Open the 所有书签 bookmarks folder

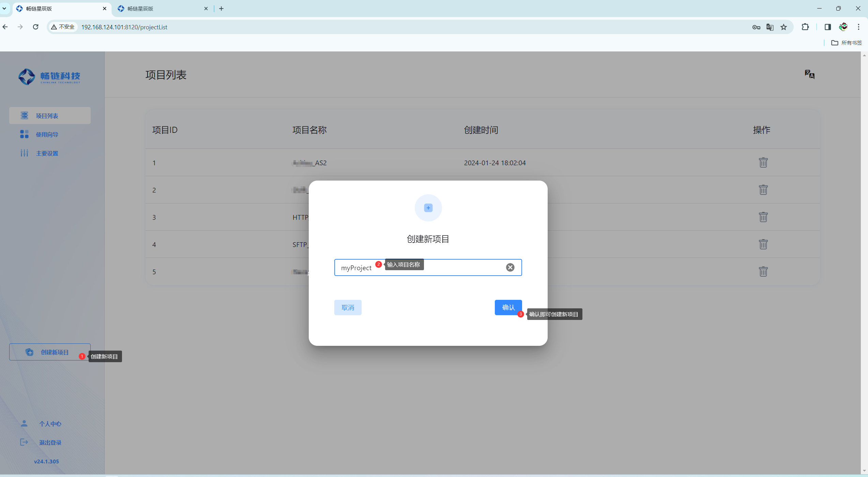847,43
